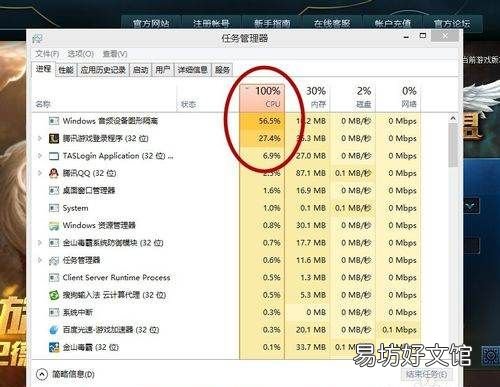Screen dimensions: 500x387
Task: Switch to the 应用历史记录 tab
Action: [x=103, y=70]
